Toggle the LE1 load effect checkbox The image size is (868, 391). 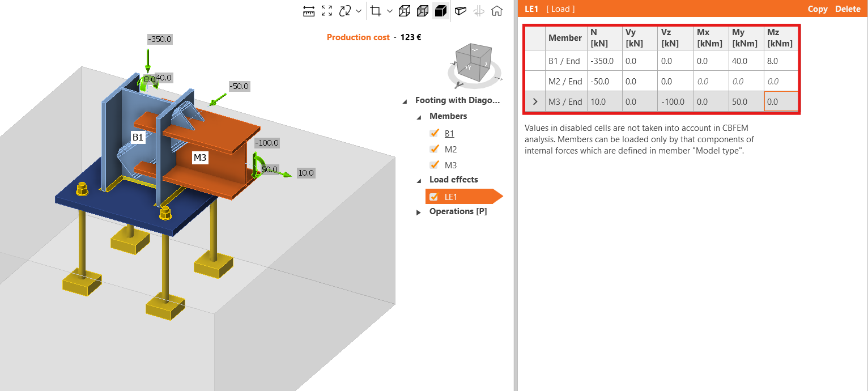[x=434, y=197]
